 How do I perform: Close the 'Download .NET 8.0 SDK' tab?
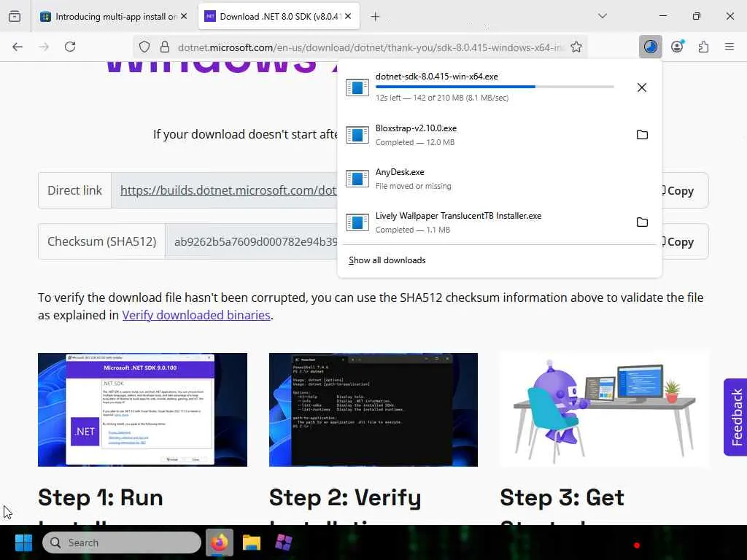[x=348, y=16]
